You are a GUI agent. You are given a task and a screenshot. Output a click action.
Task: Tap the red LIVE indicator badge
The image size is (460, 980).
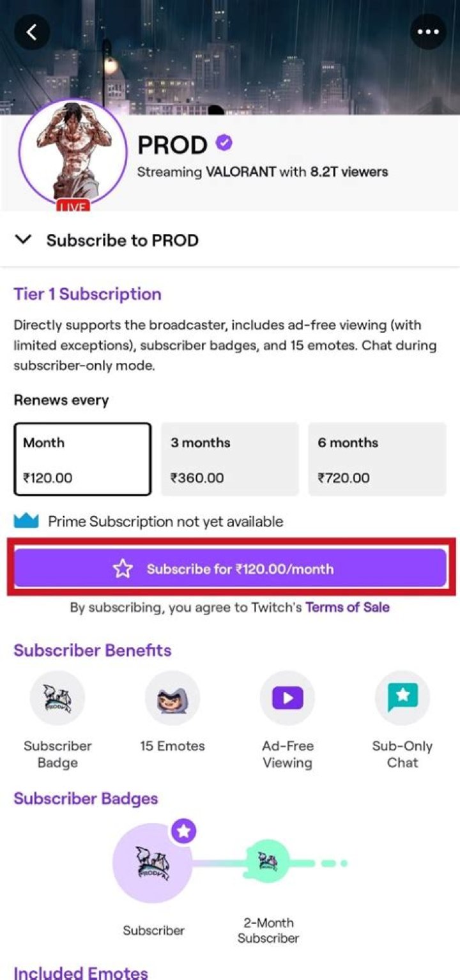pyautogui.click(x=73, y=207)
